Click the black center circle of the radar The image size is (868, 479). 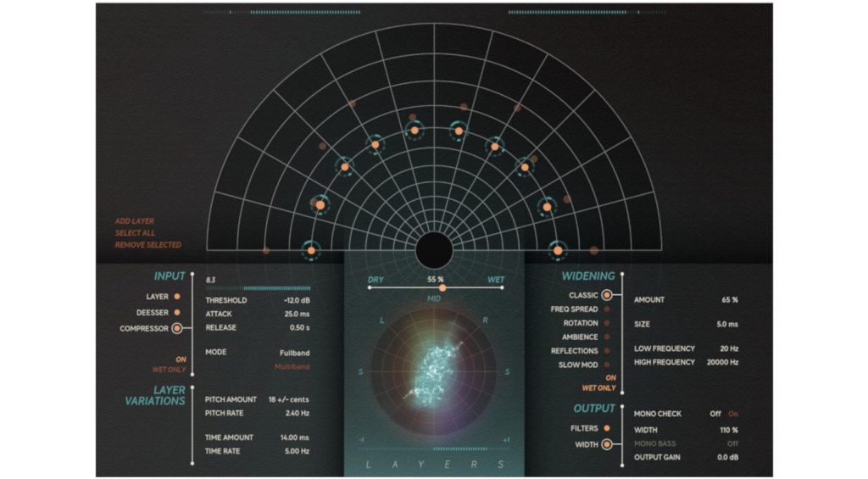point(433,249)
